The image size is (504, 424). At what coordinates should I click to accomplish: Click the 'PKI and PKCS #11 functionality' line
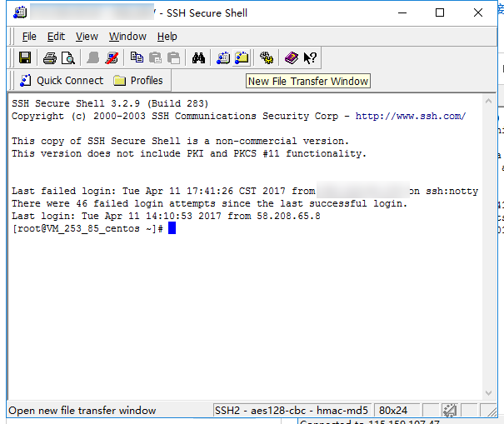point(189,153)
